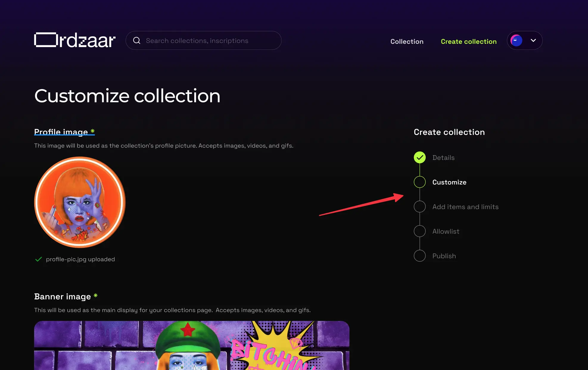Click the 'profile-pic.jpg uploaded' text

(x=80, y=259)
